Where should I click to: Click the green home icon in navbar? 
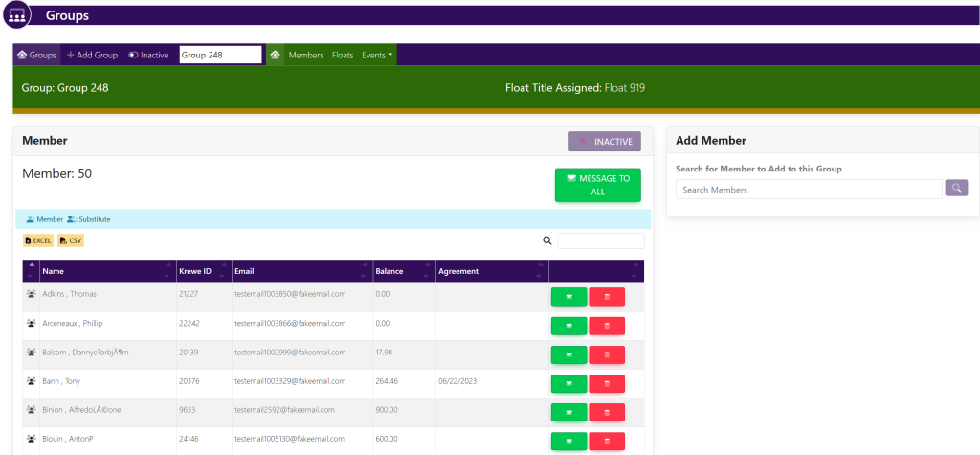275,56
